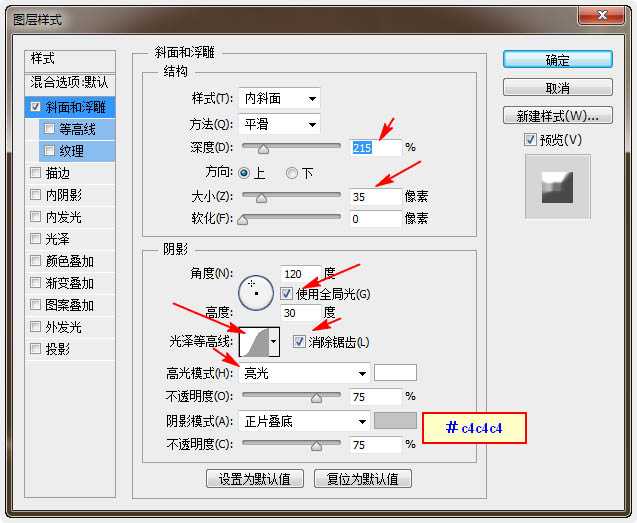Click the 深度 value field 215

tap(375, 147)
